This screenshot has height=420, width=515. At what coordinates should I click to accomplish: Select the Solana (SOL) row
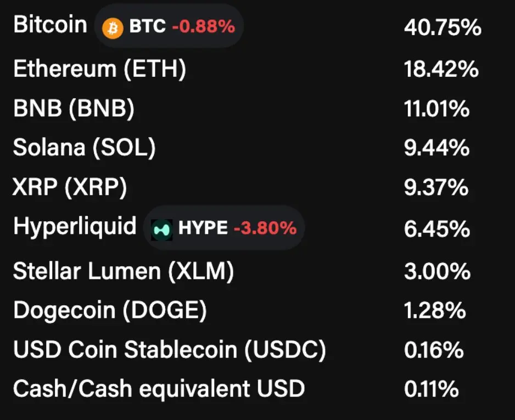[248, 148]
